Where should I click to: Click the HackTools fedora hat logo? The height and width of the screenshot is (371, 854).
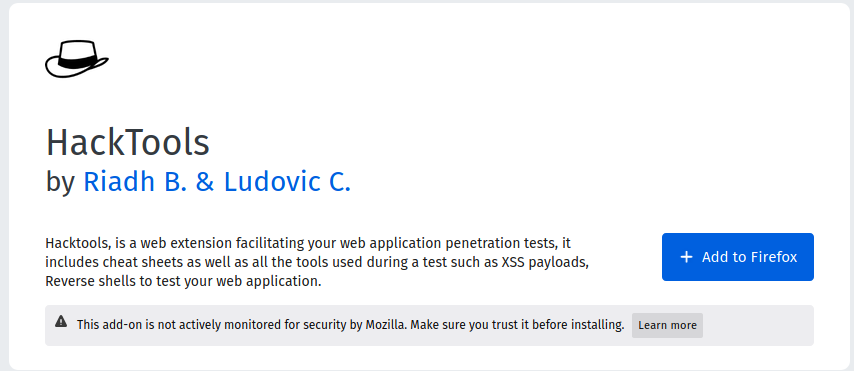coord(77,59)
